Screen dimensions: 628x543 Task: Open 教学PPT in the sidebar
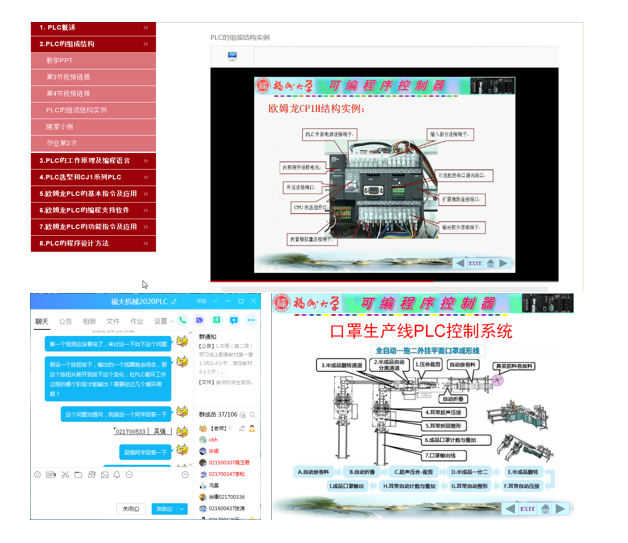(60, 61)
